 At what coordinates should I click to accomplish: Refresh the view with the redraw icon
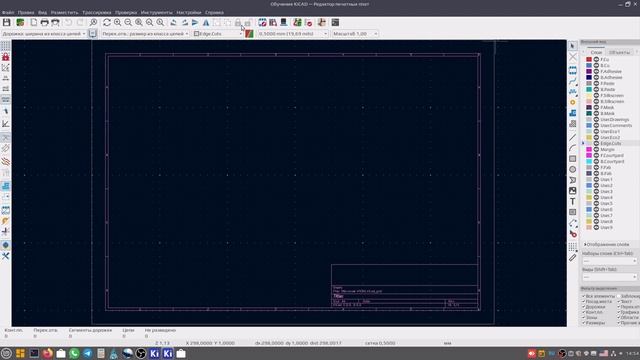pos(107,22)
